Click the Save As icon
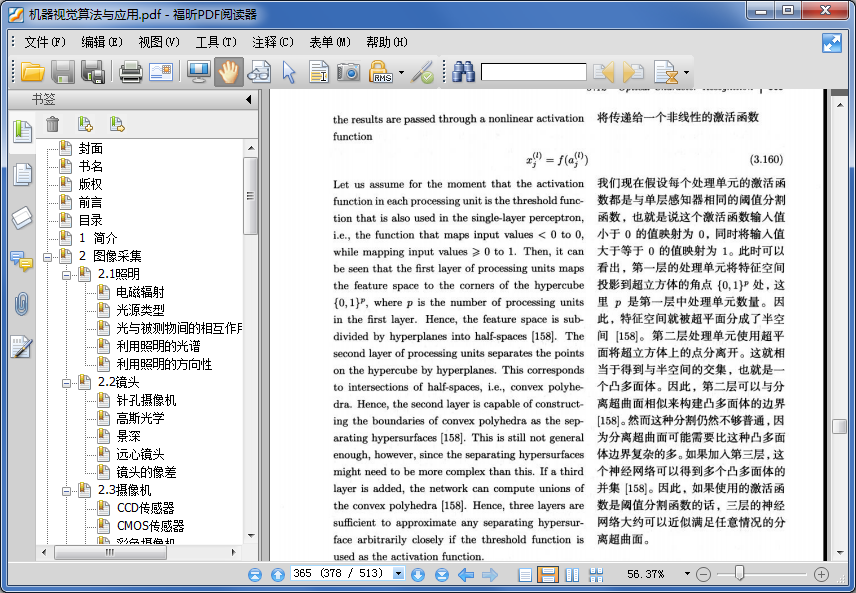Viewport: 856px width, 593px height. pos(93,72)
